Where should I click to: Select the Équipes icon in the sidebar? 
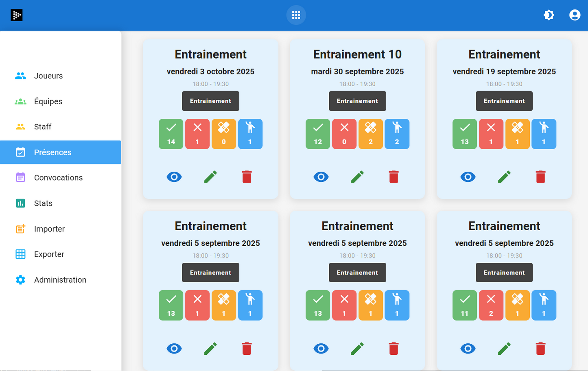pos(20,101)
